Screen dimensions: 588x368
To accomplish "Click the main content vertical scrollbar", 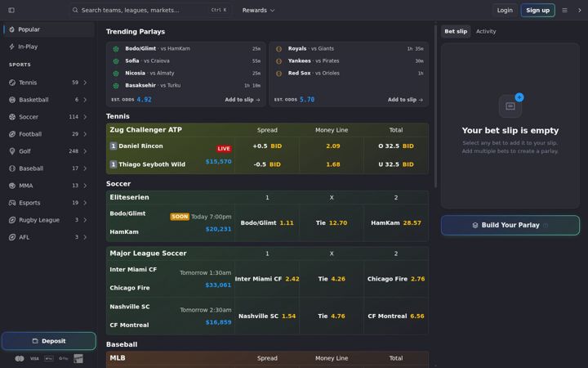I will [435, 106].
